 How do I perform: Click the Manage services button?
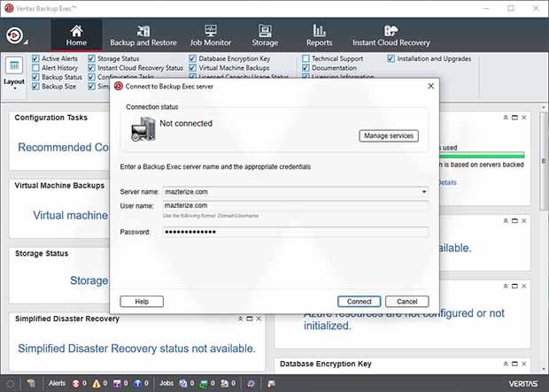point(389,135)
